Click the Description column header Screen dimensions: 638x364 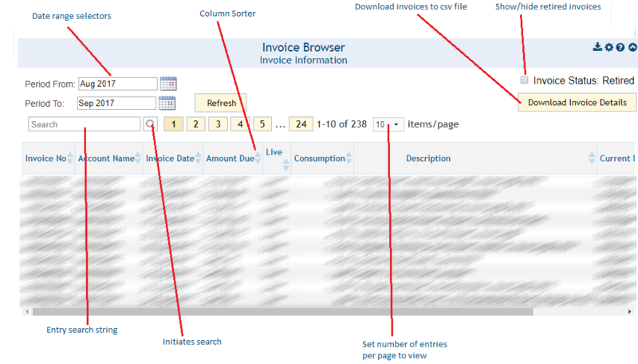[x=428, y=159]
